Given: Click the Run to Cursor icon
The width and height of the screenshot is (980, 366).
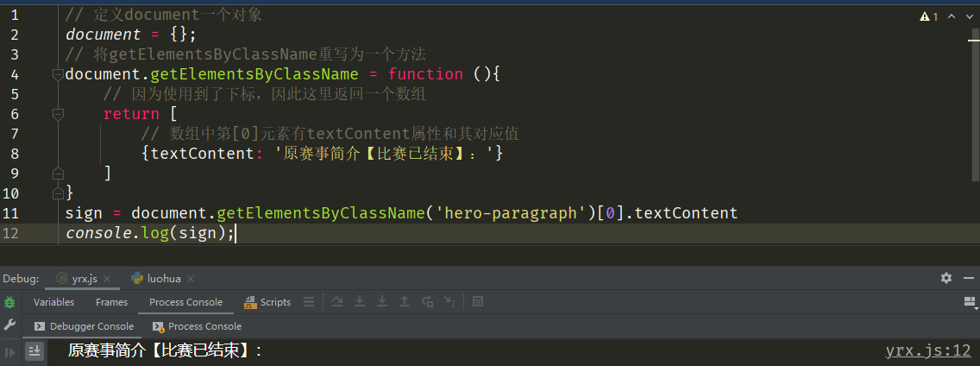Looking at the screenshot, I should [449, 302].
